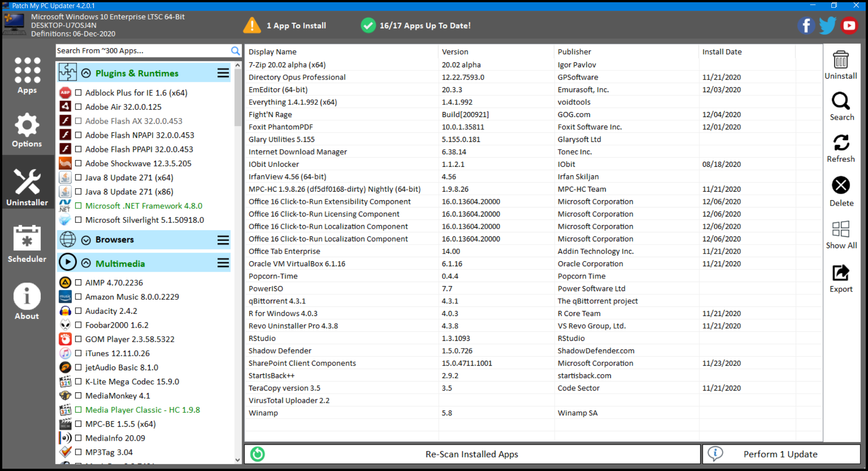Click the Adobe Shockwave icon
Viewport: 868px width, 471px height.
pos(66,163)
